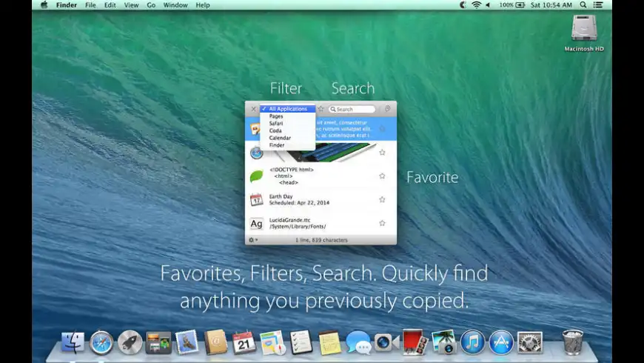The height and width of the screenshot is (363, 644).
Task: Launch FaceTime camera icon in Dock
Action: (386, 342)
